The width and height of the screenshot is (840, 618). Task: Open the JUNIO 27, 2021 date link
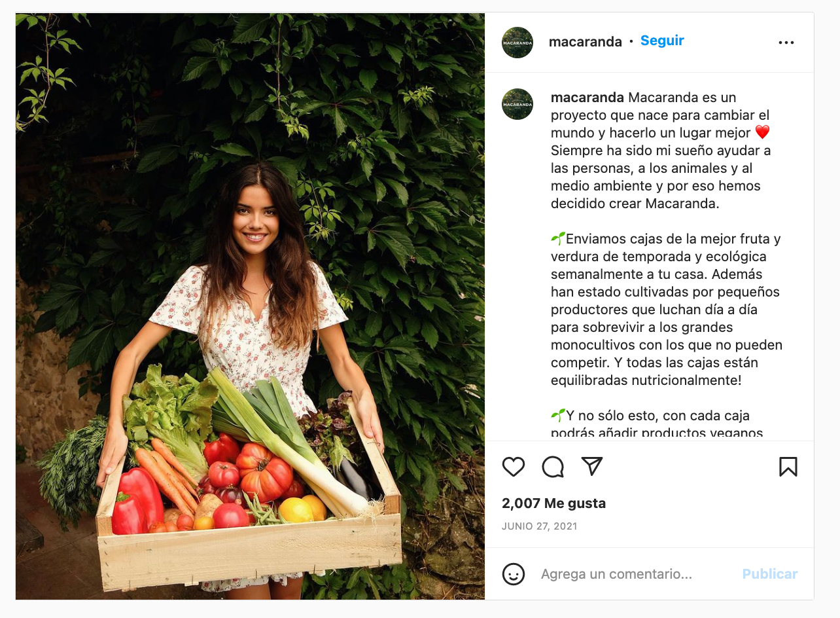tap(540, 526)
